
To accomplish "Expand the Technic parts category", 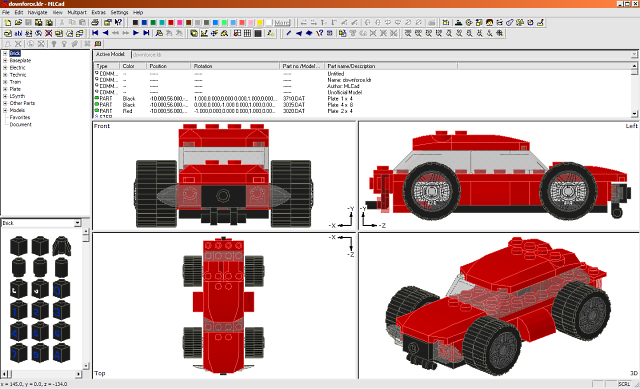I will [x=5, y=75].
